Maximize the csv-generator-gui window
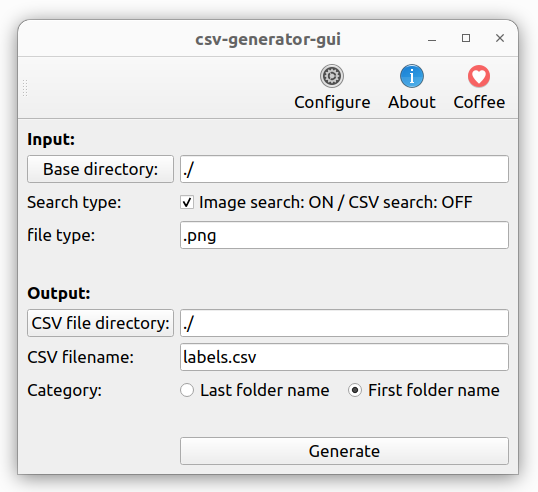The image size is (538, 492). click(x=466, y=38)
